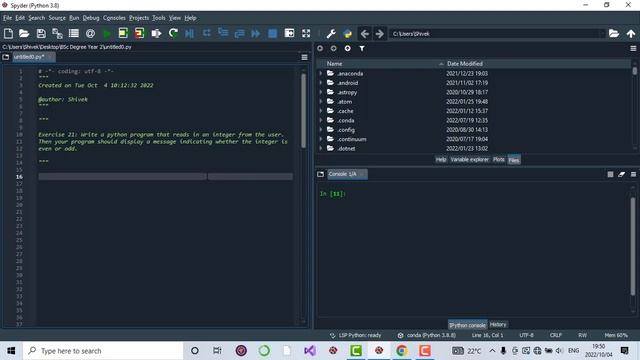The width and height of the screenshot is (640, 360).
Task: Expand the .continuum folder
Action: pyautogui.click(x=321, y=139)
